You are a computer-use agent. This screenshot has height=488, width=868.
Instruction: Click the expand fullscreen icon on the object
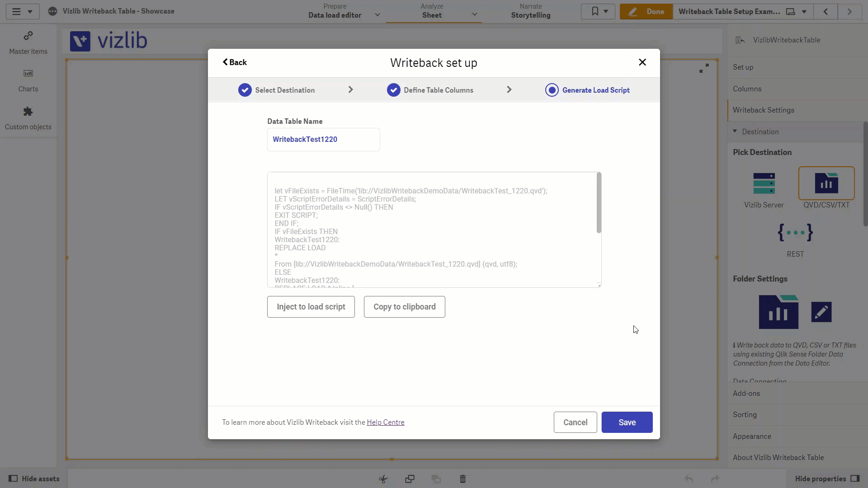coord(704,68)
